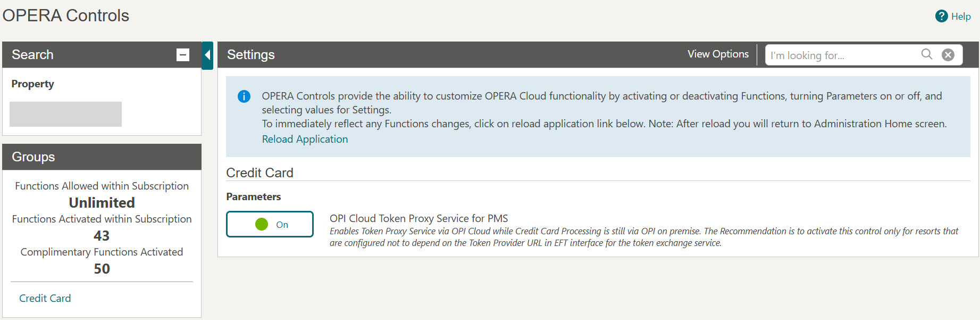This screenshot has width=980, height=320.
Task: Click the Property value field
Action: click(x=65, y=114)
